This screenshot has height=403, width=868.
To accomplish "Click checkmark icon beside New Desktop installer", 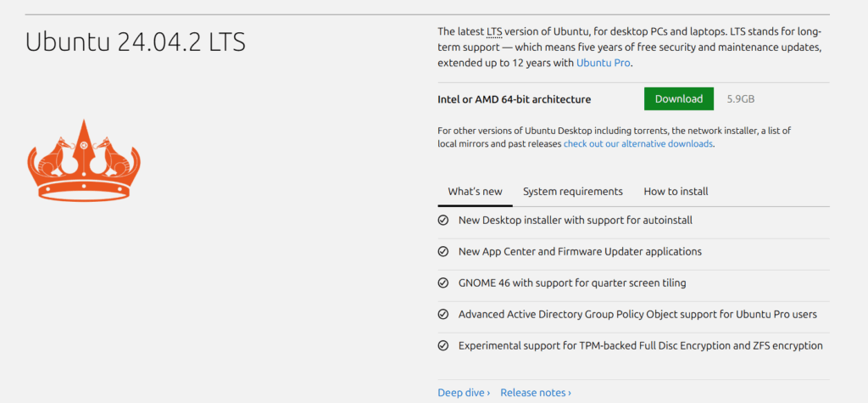I will point(442,220).
